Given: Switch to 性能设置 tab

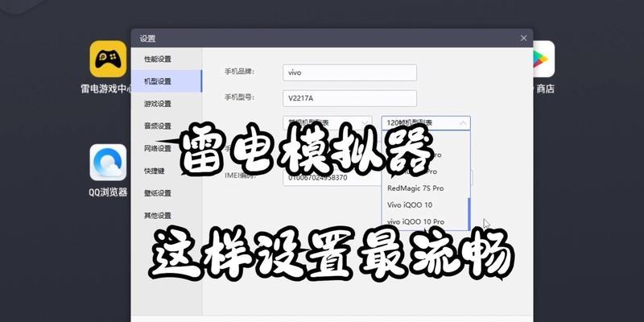Looking at the screenshot, I should (x=167, y=59).
